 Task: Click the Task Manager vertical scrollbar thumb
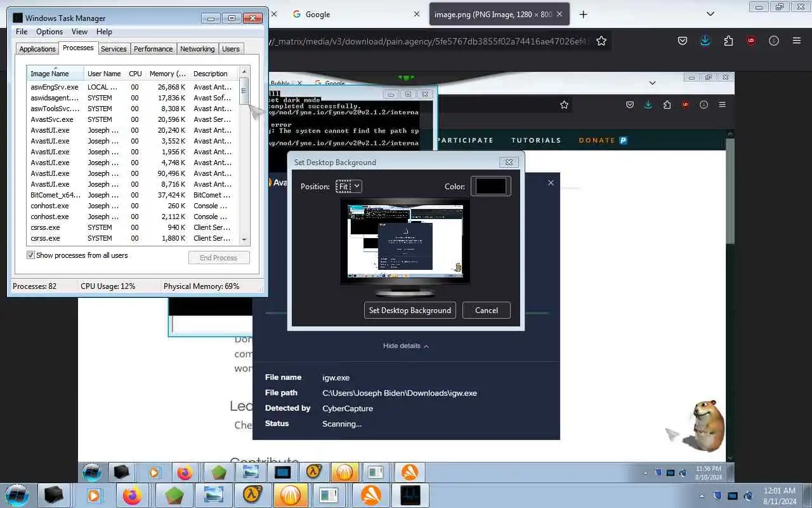click(244, 91)
